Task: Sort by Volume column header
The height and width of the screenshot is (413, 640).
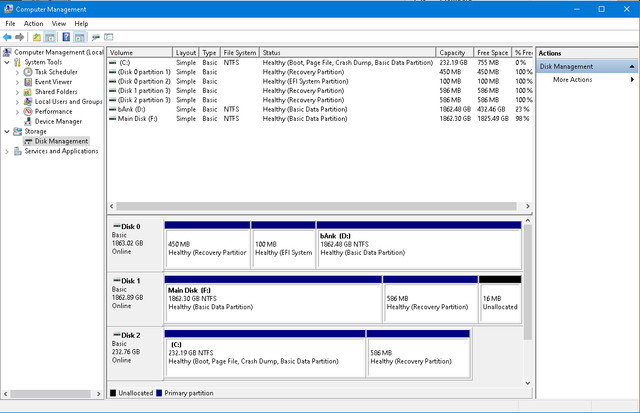Action: point(140,53)
